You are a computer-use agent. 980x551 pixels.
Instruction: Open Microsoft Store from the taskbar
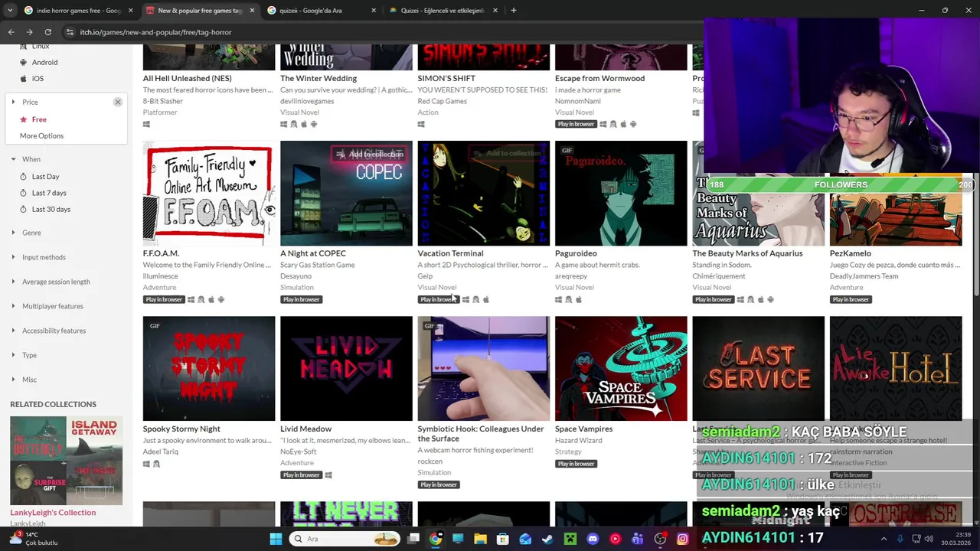click(x=503, y=539)
